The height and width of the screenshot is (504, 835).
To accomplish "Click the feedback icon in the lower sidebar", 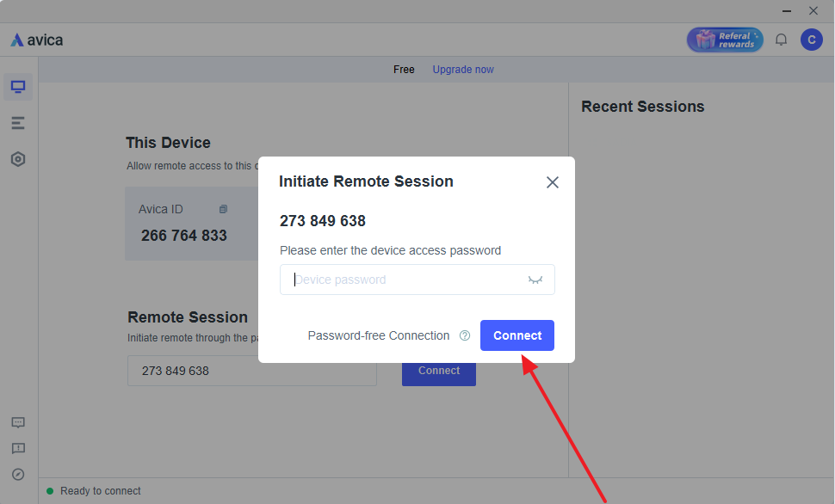I will (x=18, y=448).
